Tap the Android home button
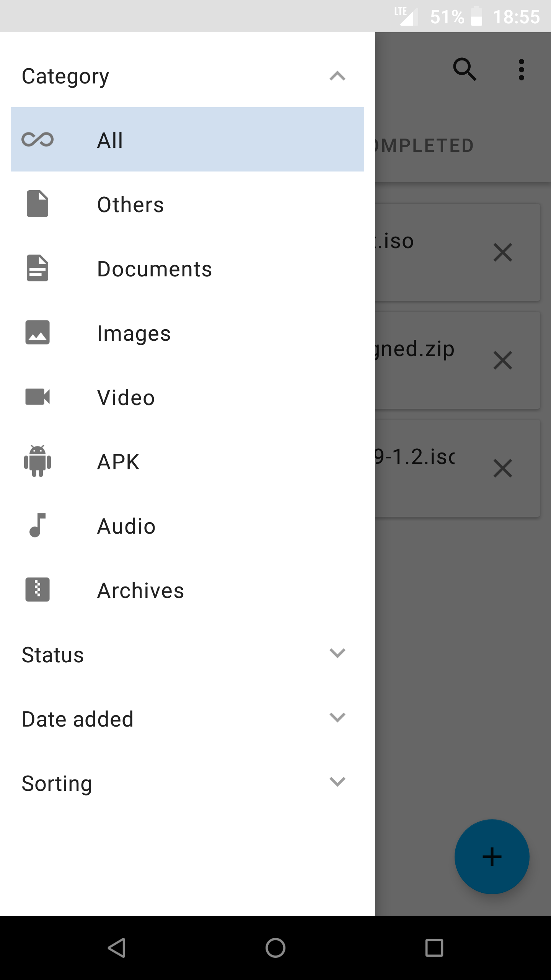Viewport: 551px width, 980px height. pos(275,948)
